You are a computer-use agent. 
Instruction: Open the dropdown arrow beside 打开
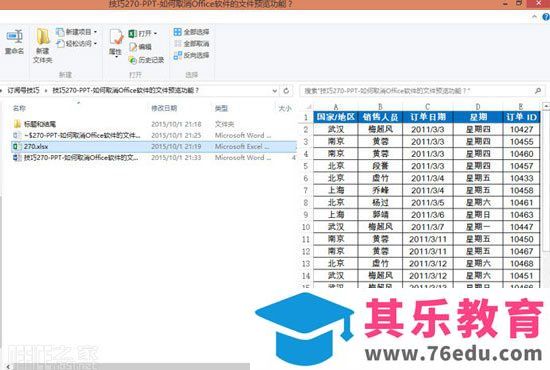[x=155, y=34]
